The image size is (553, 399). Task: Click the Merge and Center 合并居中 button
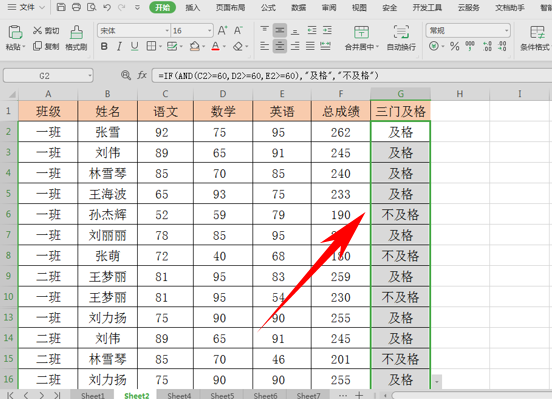pyautogui.click(x=361, y=38)
